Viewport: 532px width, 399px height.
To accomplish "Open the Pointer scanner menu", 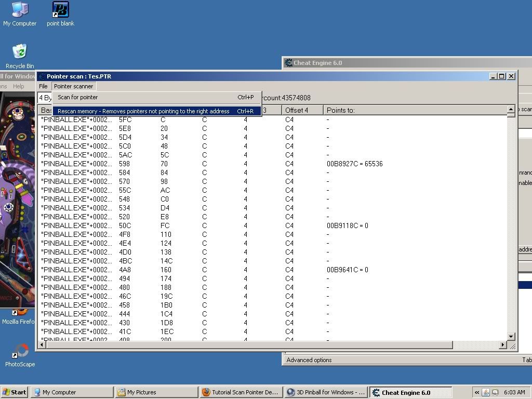I will pyautogui.click(x=73, y=86).
